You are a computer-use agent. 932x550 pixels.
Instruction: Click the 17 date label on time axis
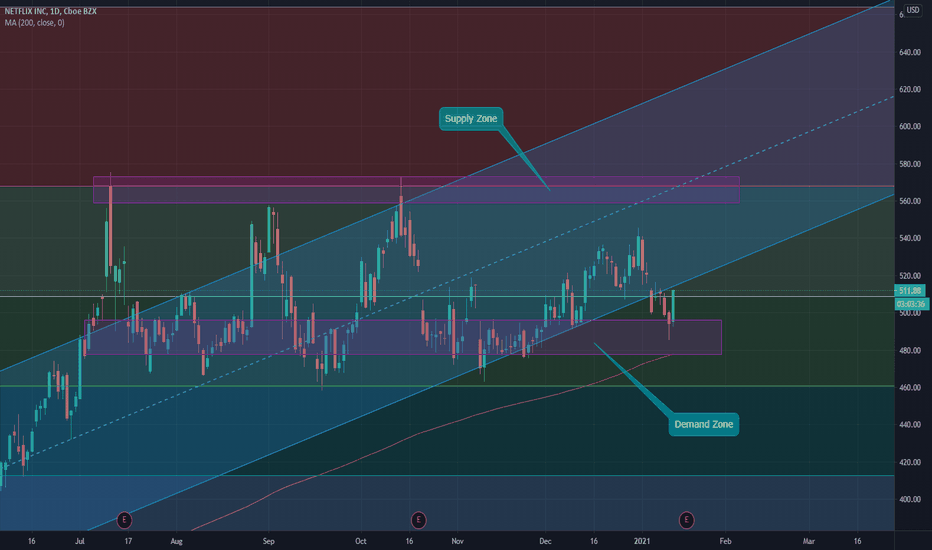(x=128, y=541)
